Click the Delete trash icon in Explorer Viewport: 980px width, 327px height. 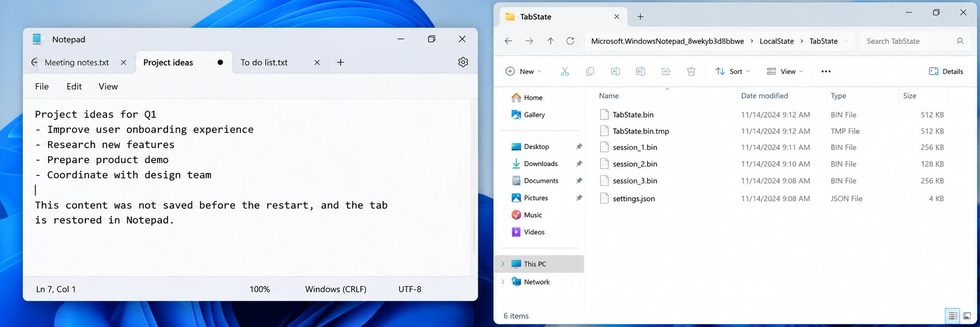691,71
